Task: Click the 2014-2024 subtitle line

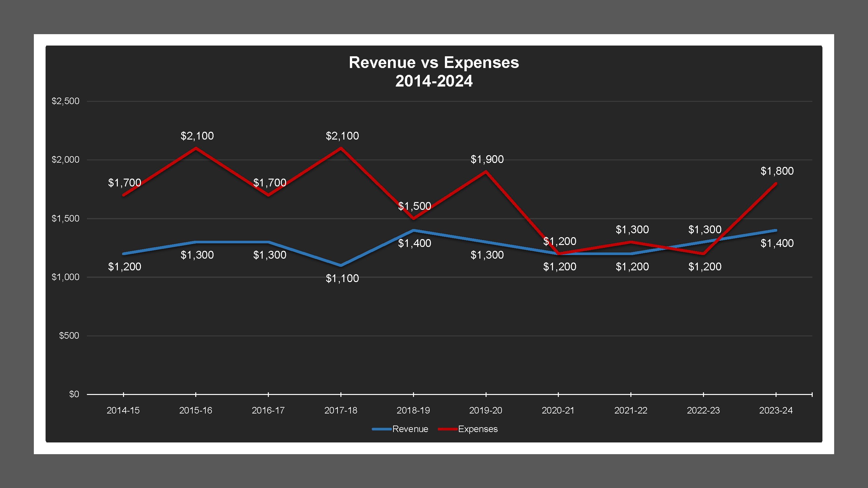Action: (434, 81)
